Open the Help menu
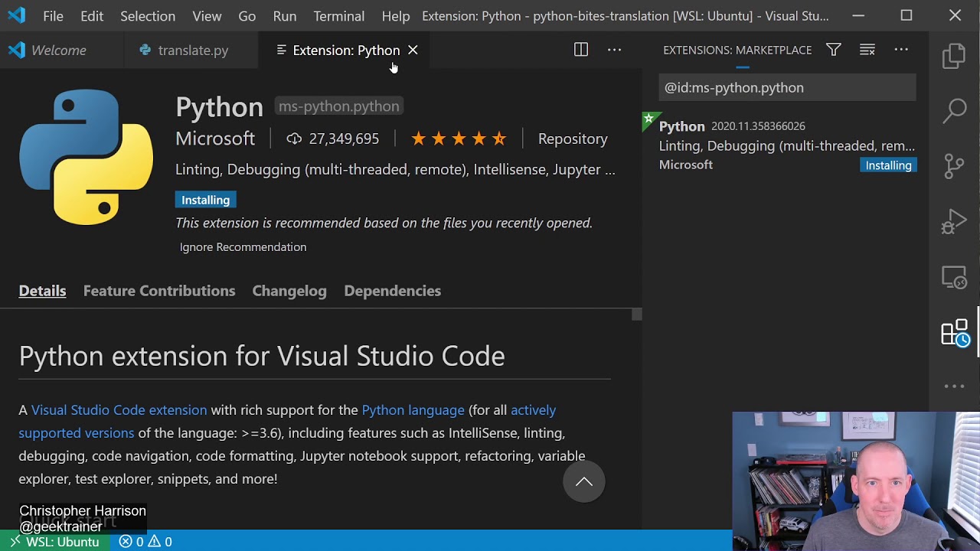This screenshot has width=980, height=551. pos(396,16)
